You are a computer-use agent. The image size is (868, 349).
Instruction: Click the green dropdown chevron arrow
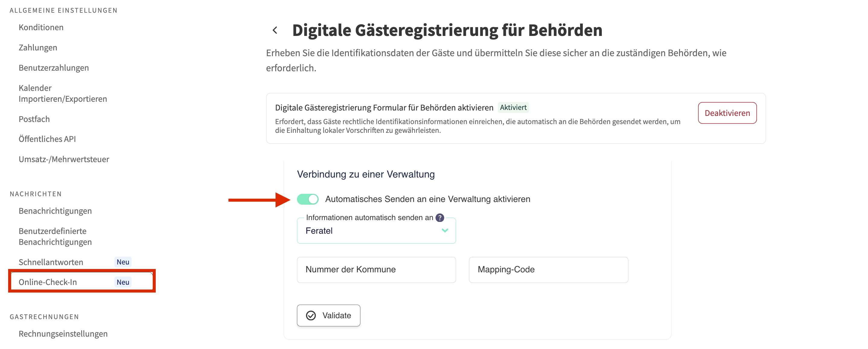tap(445, 231)
